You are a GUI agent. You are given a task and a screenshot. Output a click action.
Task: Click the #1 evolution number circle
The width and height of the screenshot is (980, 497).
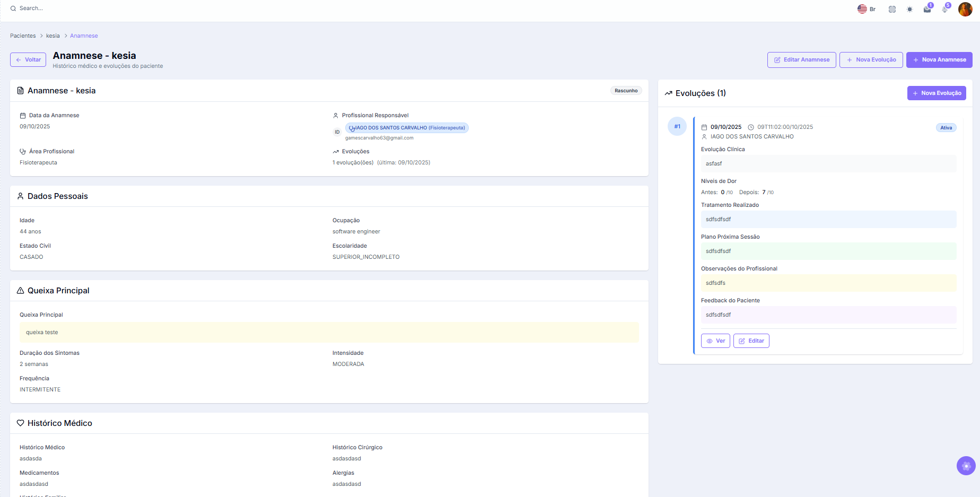coord(677,126)
